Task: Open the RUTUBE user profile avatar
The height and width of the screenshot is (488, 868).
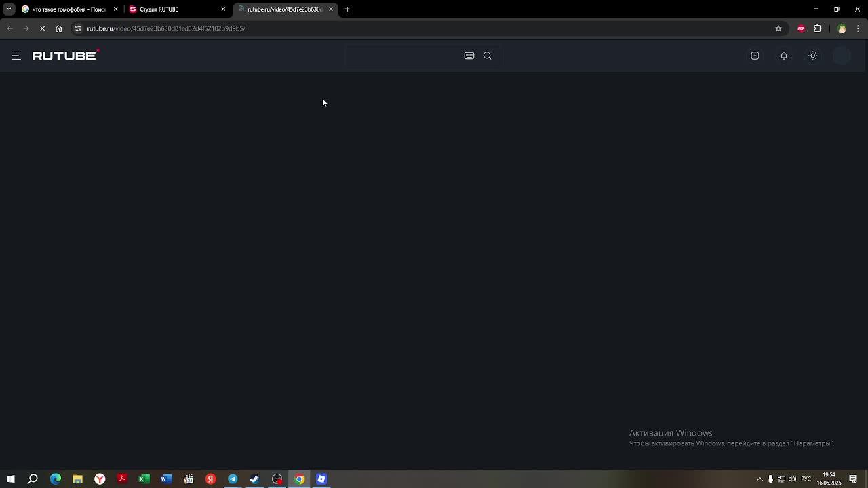Action: (842, 56)
